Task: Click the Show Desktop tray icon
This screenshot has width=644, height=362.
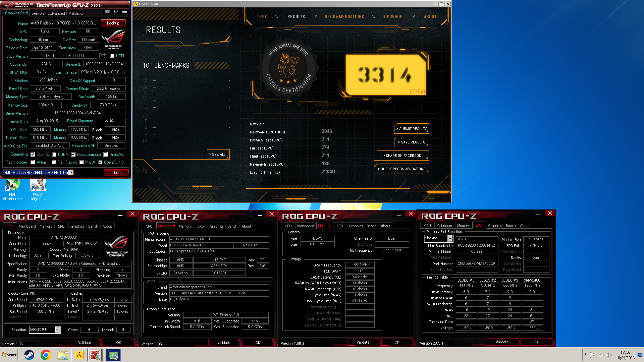Action: tap(640, 355)
